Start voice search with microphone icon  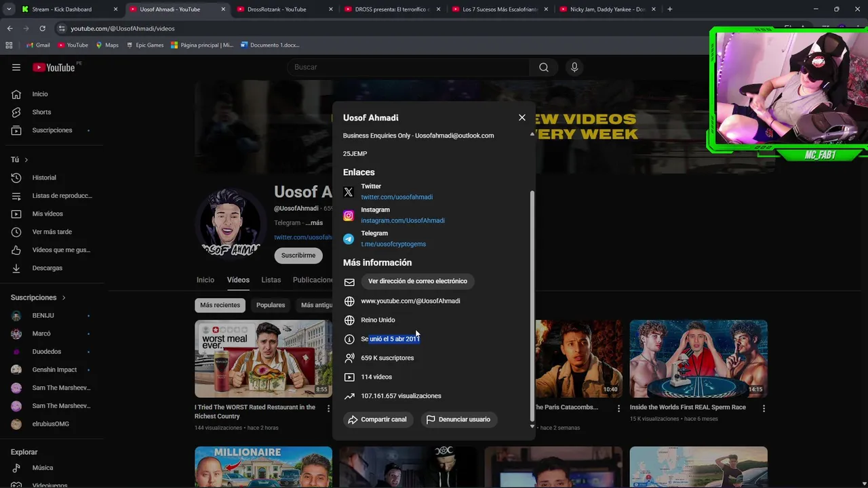574,67
